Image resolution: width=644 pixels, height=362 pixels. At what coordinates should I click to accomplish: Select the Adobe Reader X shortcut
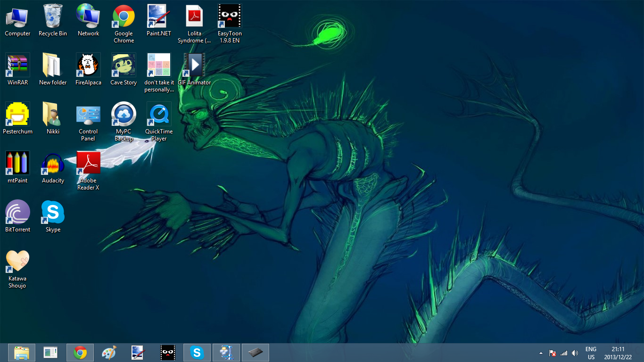(x=88, y=171)
